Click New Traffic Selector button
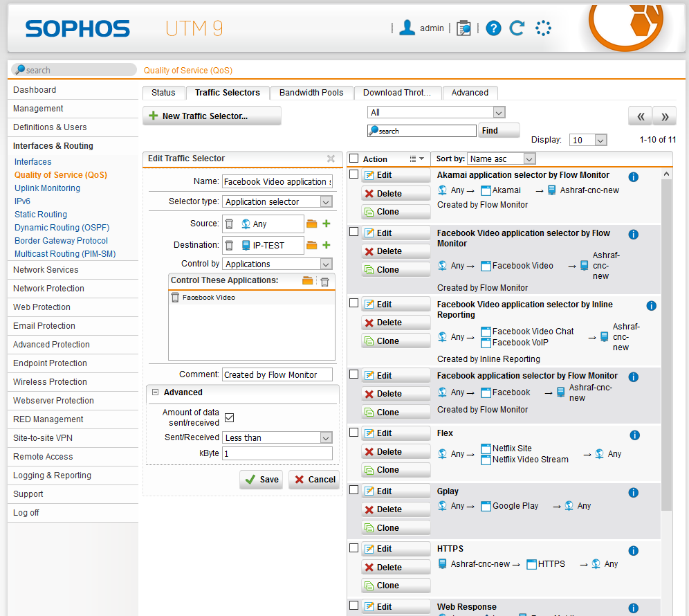 pyautogui.click(x=212, y=116)
